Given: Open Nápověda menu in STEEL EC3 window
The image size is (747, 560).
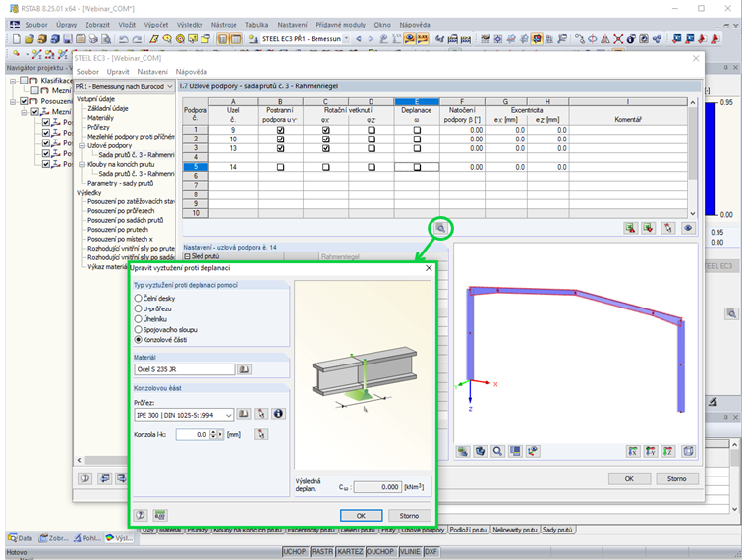Looking at the screenshot, I should [x=191, y=72].
